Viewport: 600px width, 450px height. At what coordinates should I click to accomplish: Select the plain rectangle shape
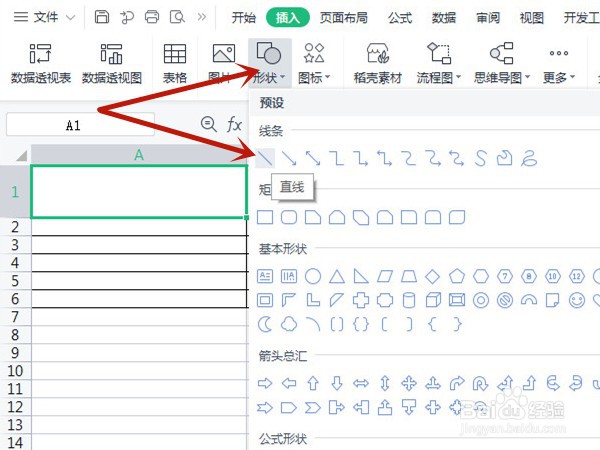pos(265,217)
